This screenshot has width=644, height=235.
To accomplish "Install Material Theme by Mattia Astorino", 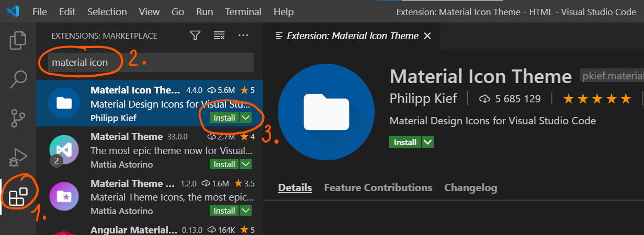I will pos(224,164).
